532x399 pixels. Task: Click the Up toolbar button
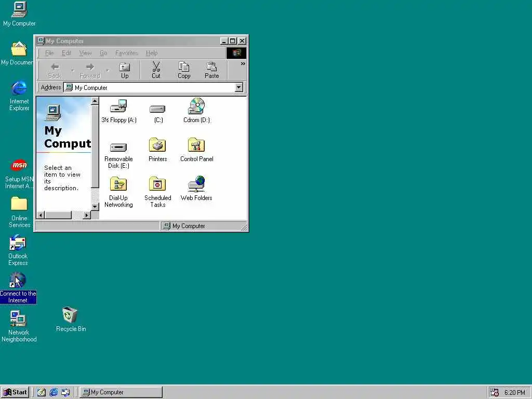pyautogui.click(x=125, y=70)
